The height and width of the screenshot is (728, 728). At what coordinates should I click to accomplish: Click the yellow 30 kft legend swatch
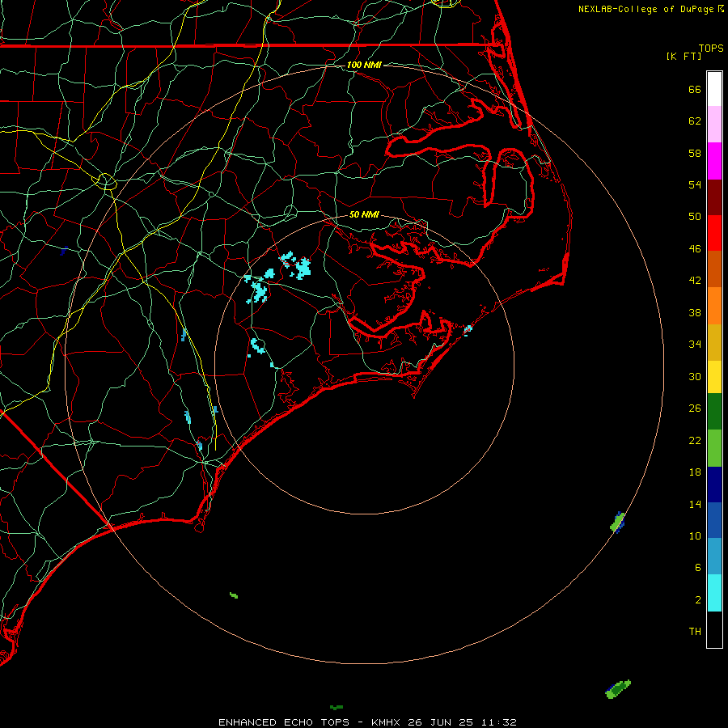coord(714,377)
